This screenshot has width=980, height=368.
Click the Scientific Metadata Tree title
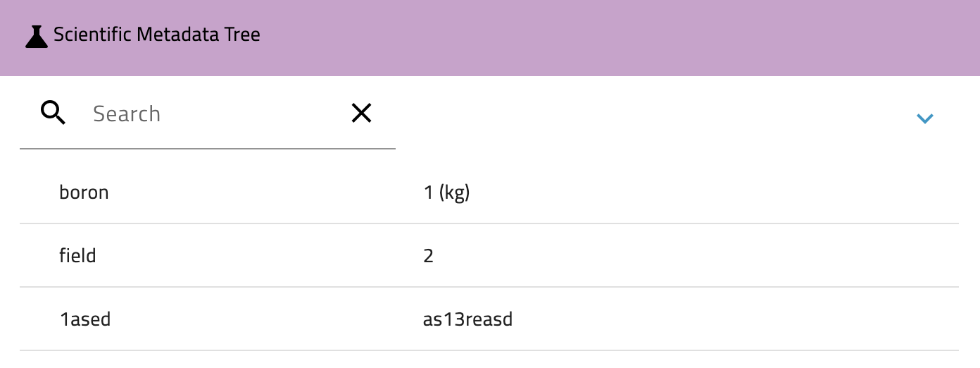pyautogui.click(x=157, y=35)
